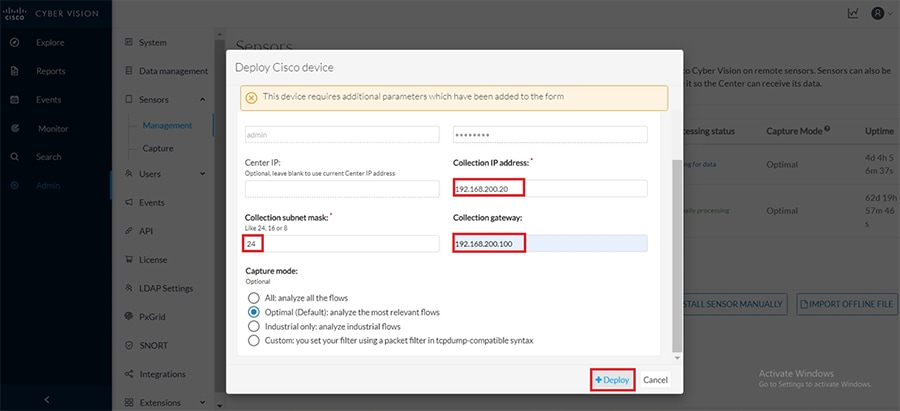Click the dialog scrollbar down arrow
This screenshot has height=411, width=900.
(678, 358)
